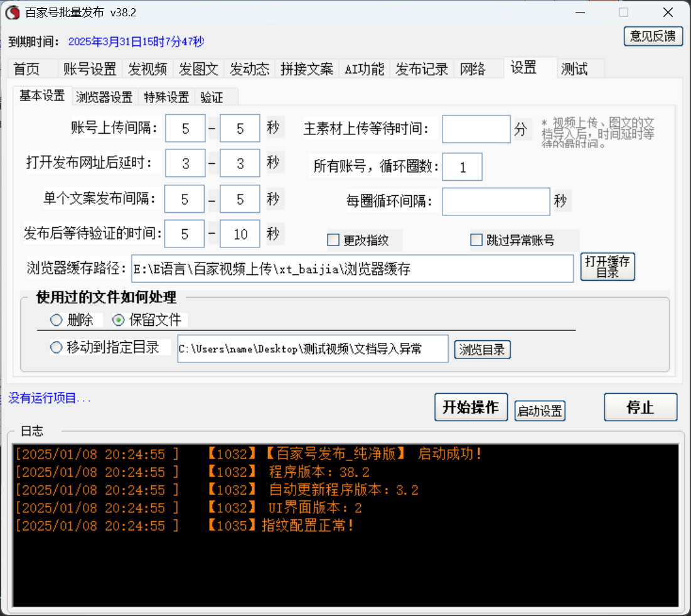Click the log line UI界面版本：2

coord(189,508)
